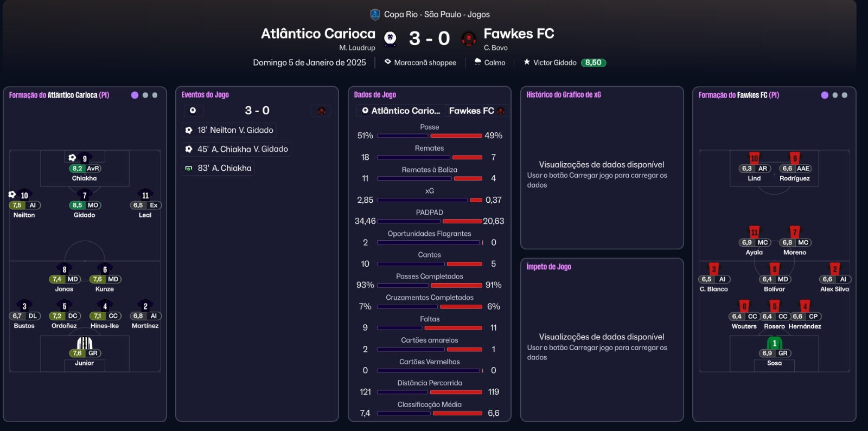Click the Copa Rio - São Paulo competition logo
The width and height of the screenshot is (868, 431).
tap(375, 15)
